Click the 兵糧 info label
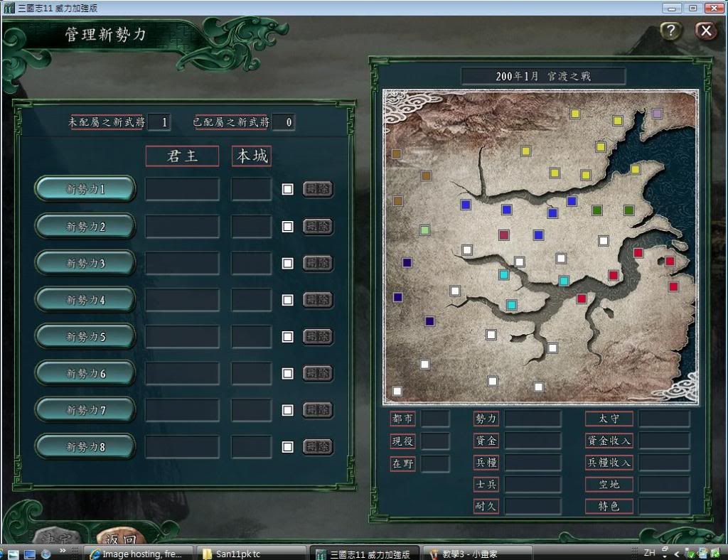728x560 pixels. (486, 462)
